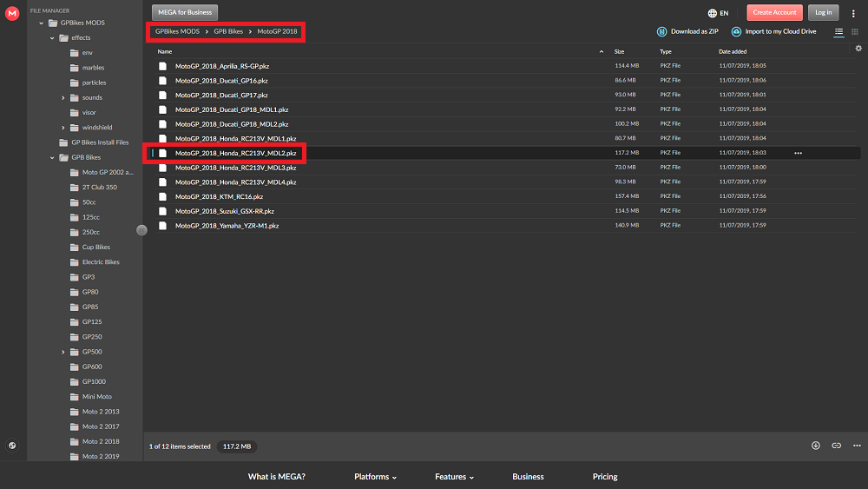Click the folder icon next to GP1000
The height and width of the screenshot is (489, 868).
click(x=75, y=381)
